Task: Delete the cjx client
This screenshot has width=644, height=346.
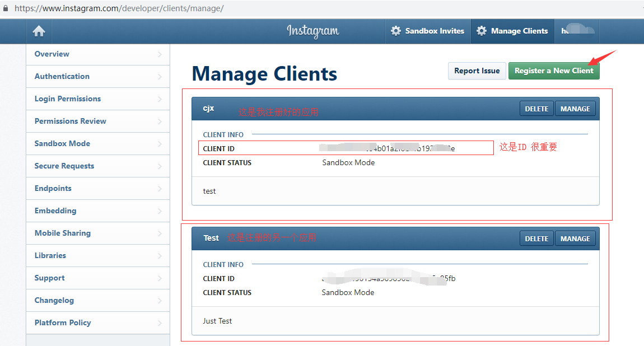Action: point(536,109)
